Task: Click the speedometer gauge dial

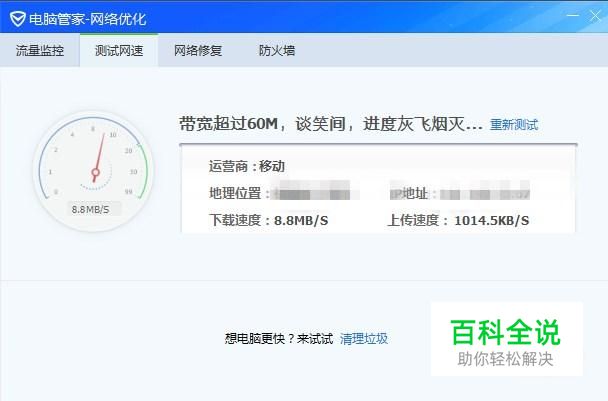Action: tap(93, 171)
